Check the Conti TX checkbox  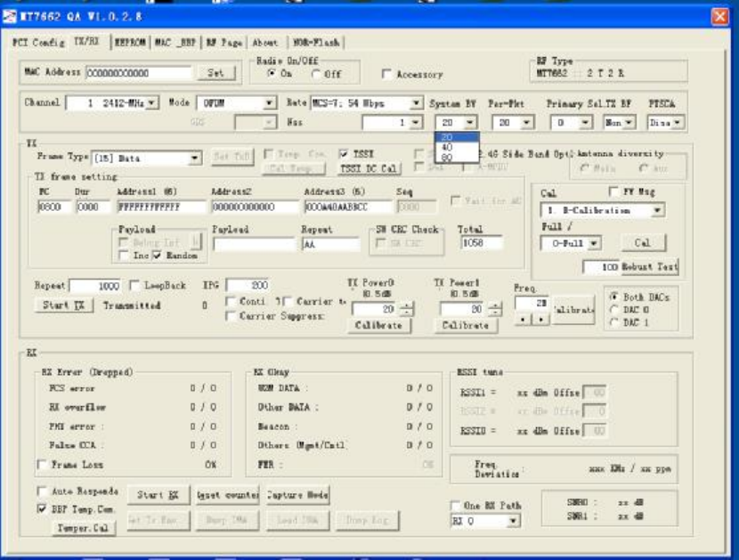[x=231, y=301]
